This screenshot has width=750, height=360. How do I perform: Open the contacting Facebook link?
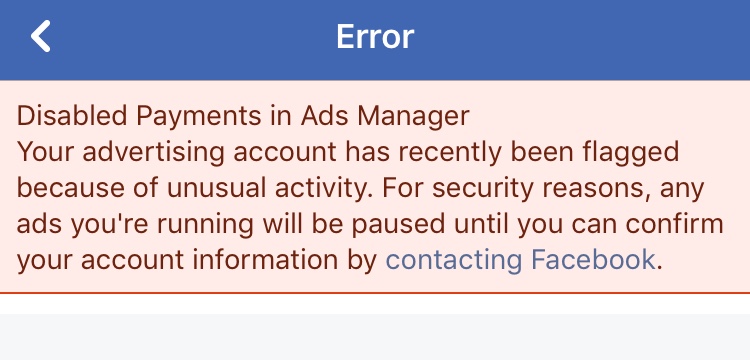520,260
